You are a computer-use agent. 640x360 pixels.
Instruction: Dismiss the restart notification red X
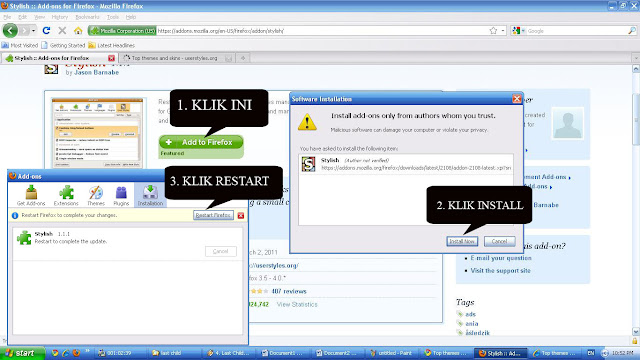pos(241,216)
